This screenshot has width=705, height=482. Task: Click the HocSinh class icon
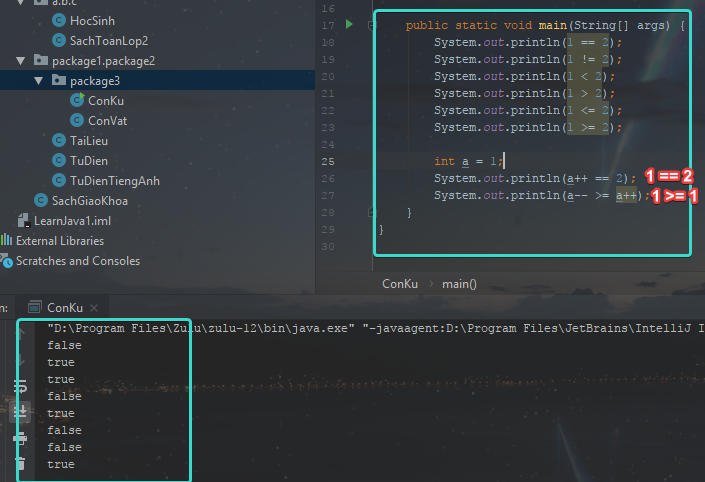click(x=59, y=20)
